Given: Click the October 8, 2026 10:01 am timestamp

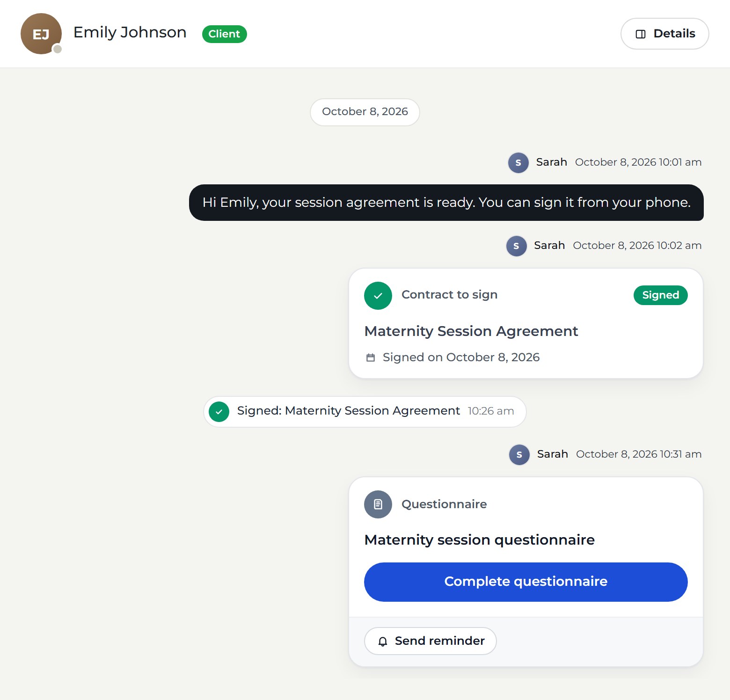Looking at the screenshot, I should pyautogui.click(x=638, y=162).
